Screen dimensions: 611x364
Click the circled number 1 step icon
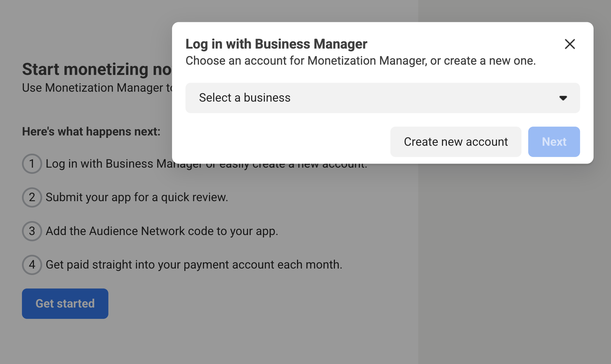(32, 164)
